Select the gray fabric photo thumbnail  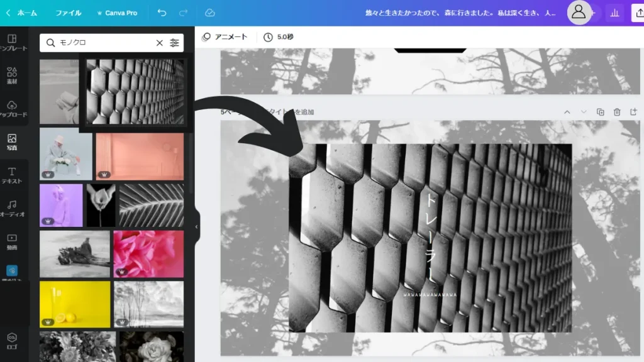point(59,91)
